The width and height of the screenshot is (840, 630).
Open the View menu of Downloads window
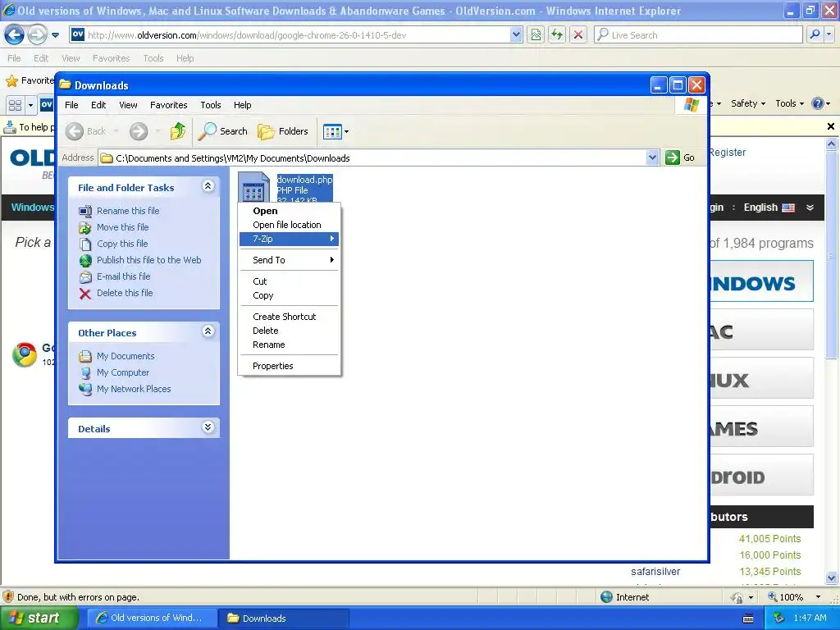tap(128, 105)
